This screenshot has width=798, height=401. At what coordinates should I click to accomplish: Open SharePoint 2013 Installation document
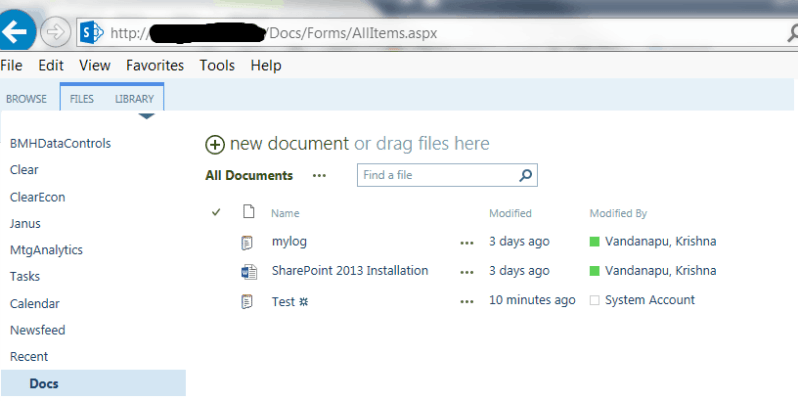350,271
